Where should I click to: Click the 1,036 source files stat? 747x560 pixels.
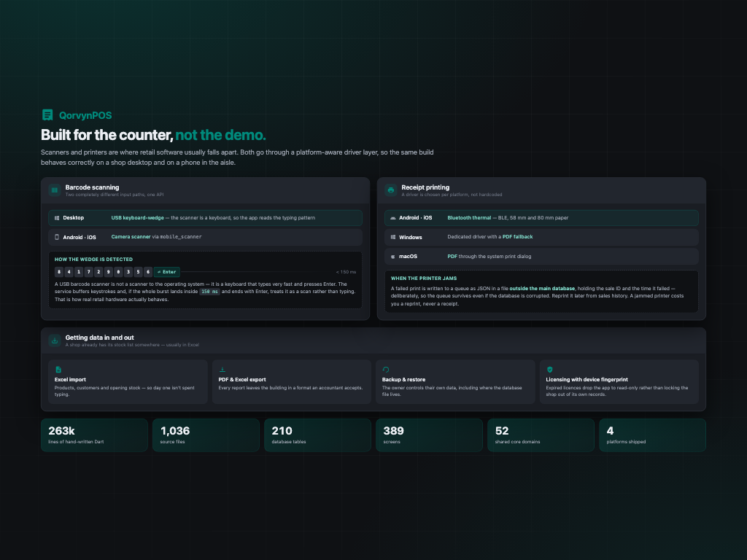pyautogui.click(x=206, y=435)
